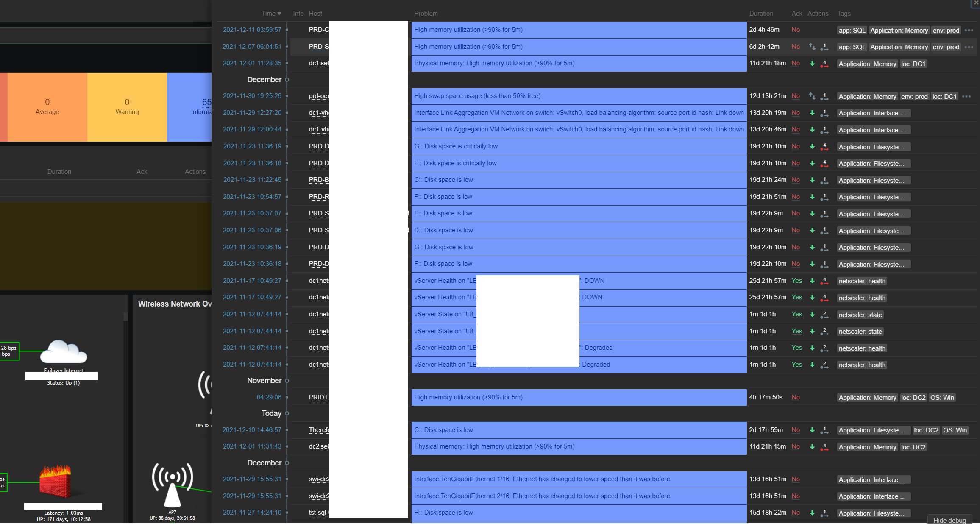Click green arrow icon in 2d 17h 59m row

[812, 430]
